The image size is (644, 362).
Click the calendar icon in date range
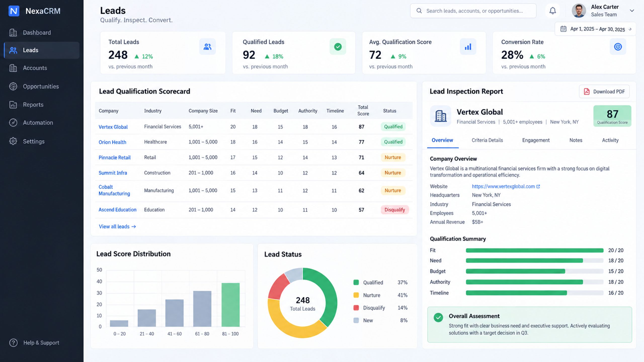563,29
